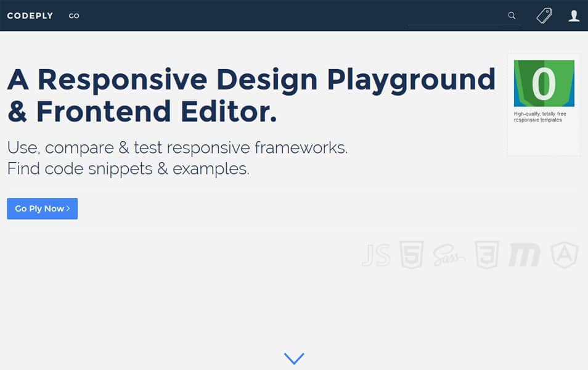The width and height of the screenshot is (588, 370).
Task: Go to the CODEPLY home logo
Action: 30,16
